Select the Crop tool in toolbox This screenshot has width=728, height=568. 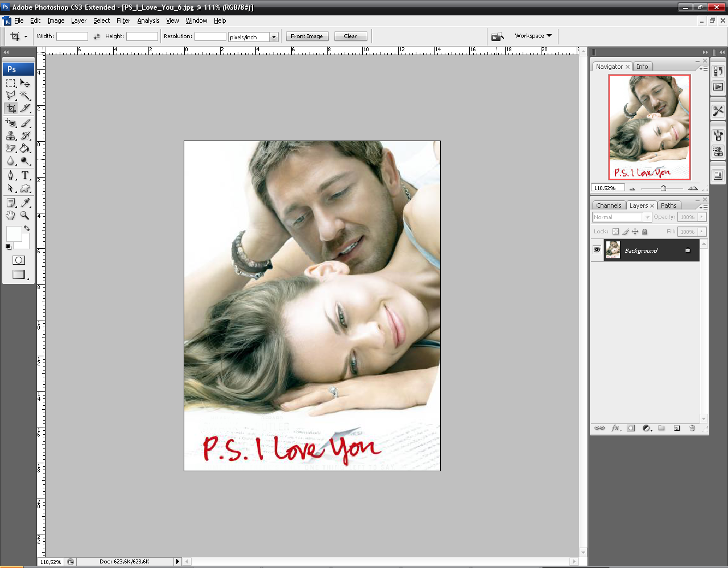tap(11, 108)
